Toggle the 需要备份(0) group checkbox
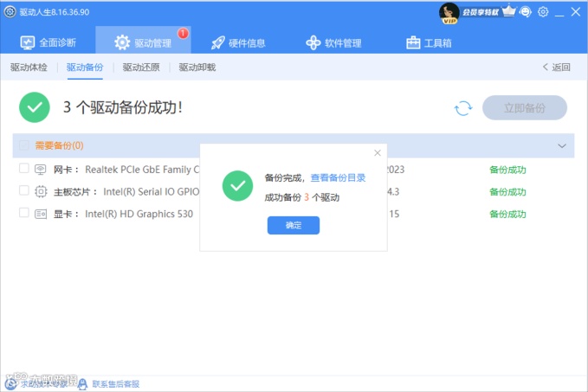 click(23, 145)
